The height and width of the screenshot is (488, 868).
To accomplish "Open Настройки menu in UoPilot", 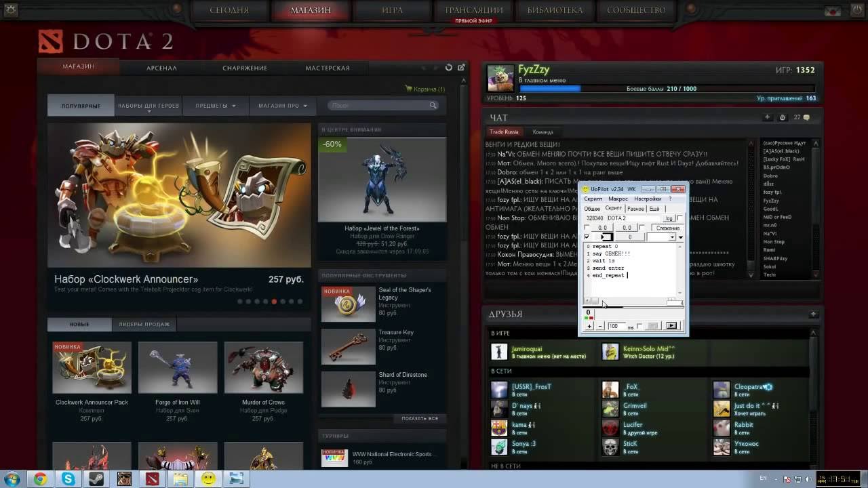I will (648, 199).
